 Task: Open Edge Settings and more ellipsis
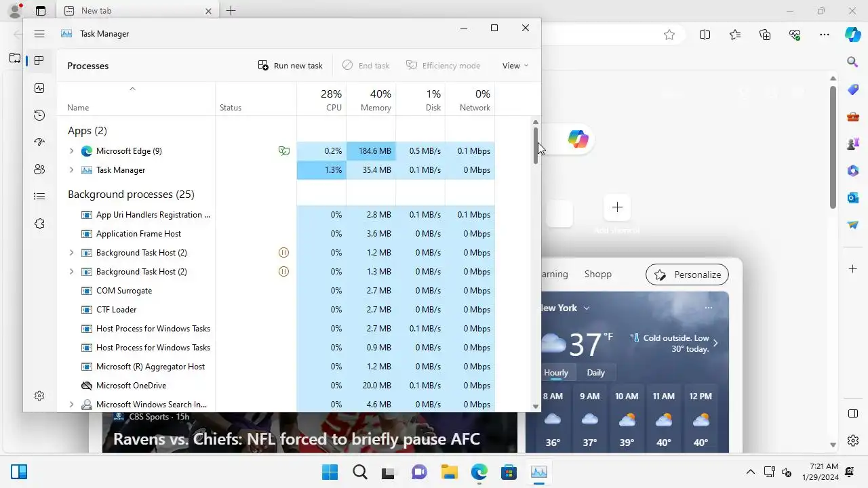coord(824,35)
